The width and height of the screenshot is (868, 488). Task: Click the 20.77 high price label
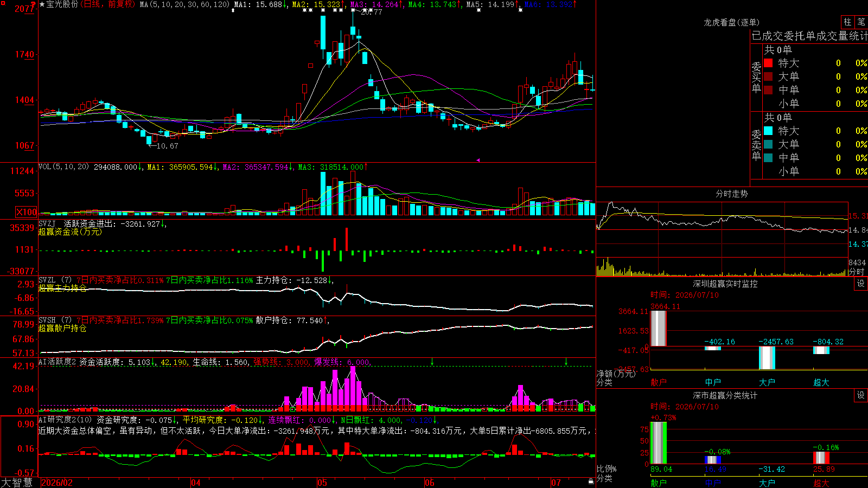click(x=372, y=12)
